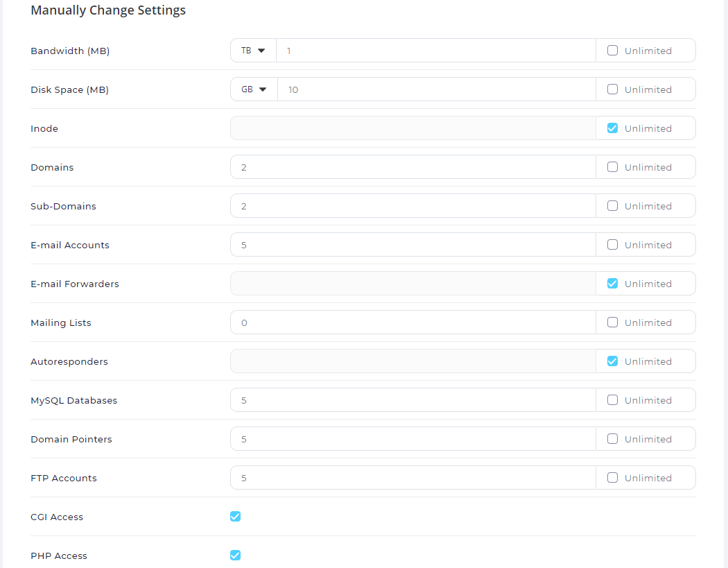Tick Unlimited for FTP Accounts

click(x=612, y=477)
